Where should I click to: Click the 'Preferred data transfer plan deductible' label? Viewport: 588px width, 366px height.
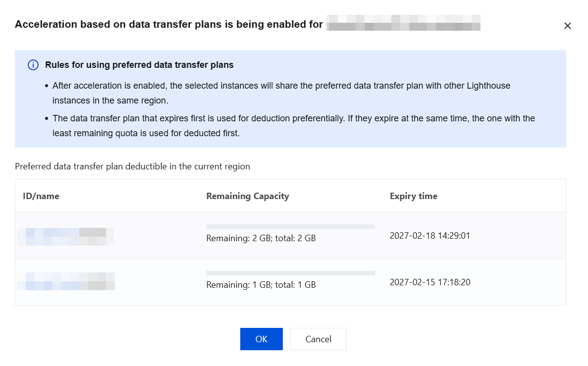click(x=132, y=166)
